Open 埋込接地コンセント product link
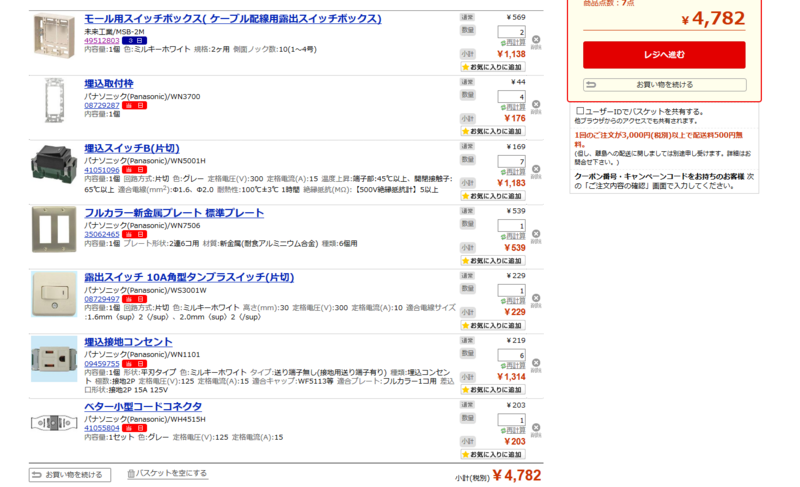Screen dimensions: 800x487 coord(128,342)
